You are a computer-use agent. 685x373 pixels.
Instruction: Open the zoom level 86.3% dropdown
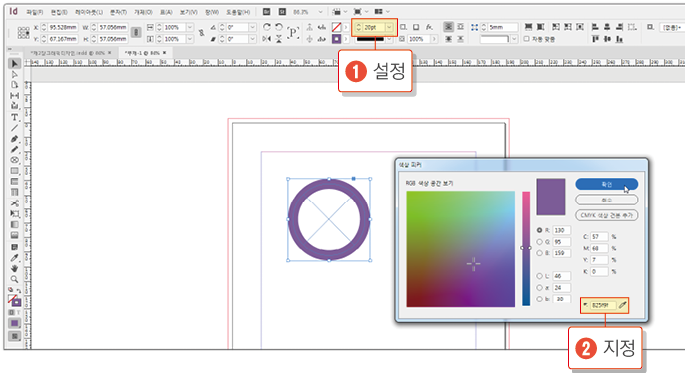click(320, 12)
